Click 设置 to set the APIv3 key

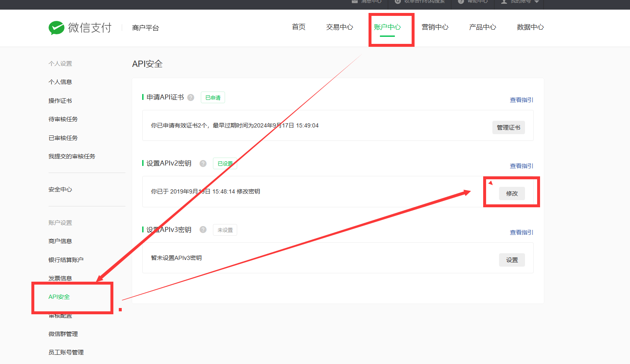(x=512, y=260)
